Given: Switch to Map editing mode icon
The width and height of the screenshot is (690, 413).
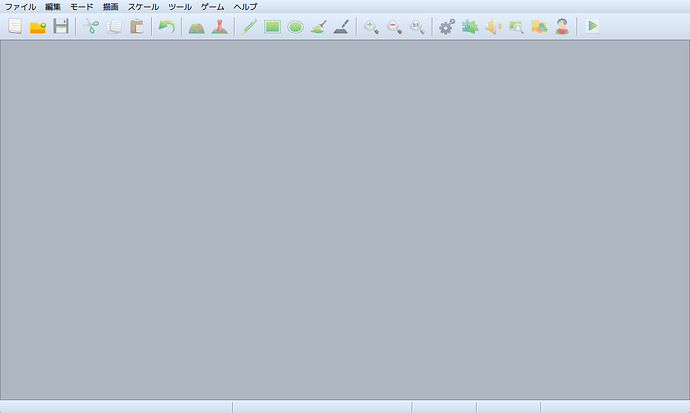Looking at the screenshot, I should (x=197, y=27).
